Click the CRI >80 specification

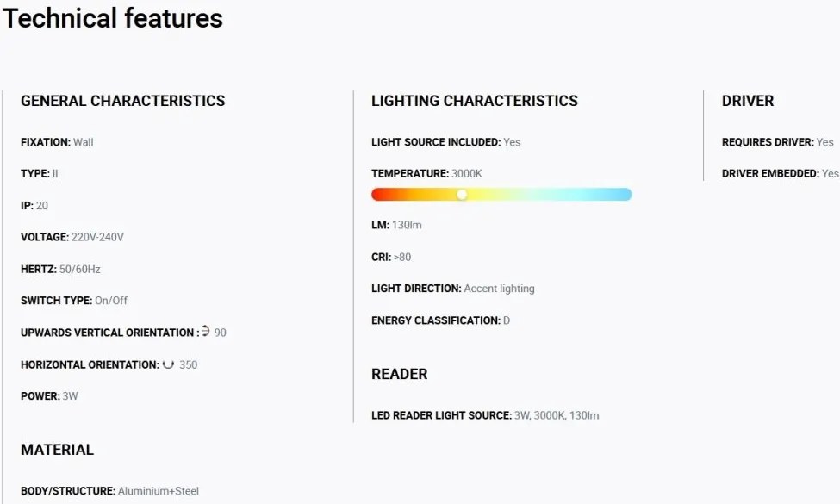391,257
